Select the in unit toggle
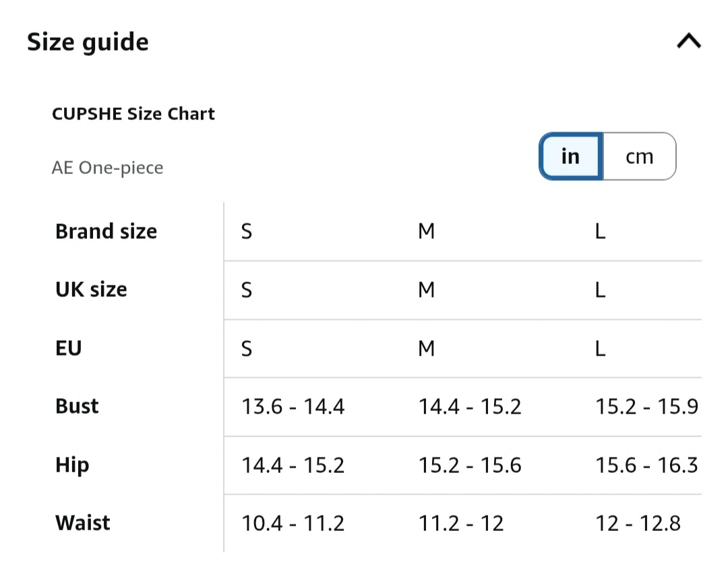 pyautogui.click(x=571, y=156)
